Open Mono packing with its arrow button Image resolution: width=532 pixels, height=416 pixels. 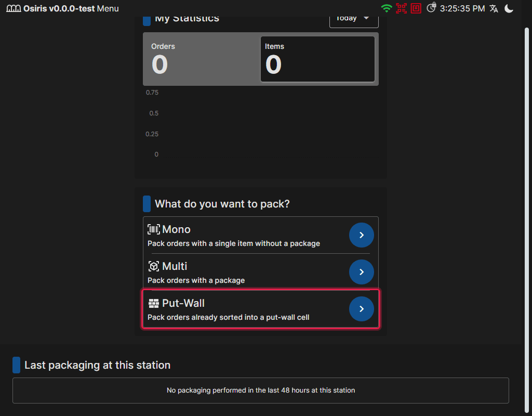click(362, 235)
